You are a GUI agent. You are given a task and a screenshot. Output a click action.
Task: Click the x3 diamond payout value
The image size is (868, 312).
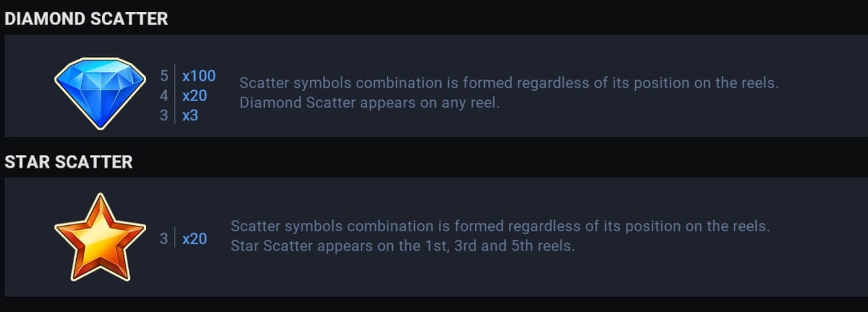pyautogui.click(x=190, y=116)
